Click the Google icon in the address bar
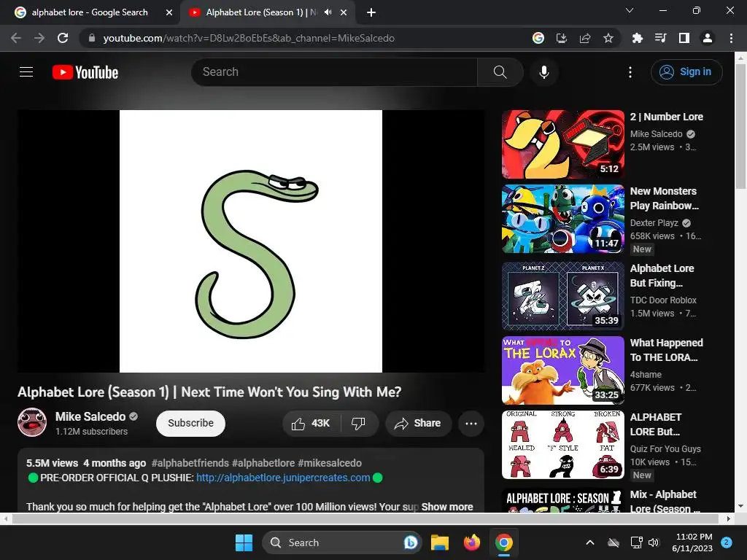The height and width of the screenshot is (560, 747). pos(538,38)
